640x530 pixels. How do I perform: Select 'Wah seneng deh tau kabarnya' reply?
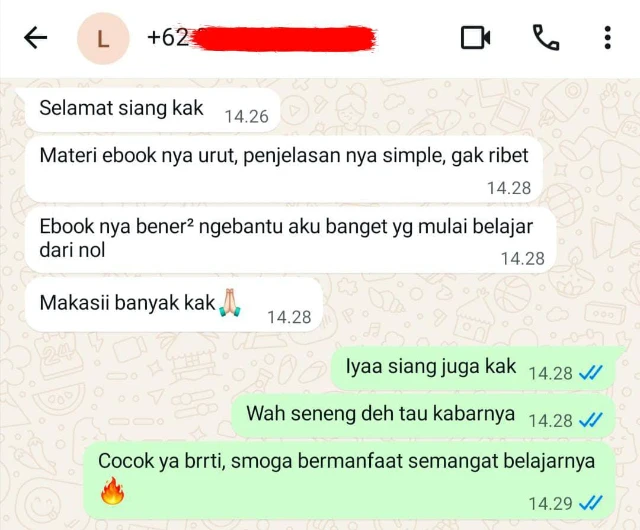click(x=423, y=416)
